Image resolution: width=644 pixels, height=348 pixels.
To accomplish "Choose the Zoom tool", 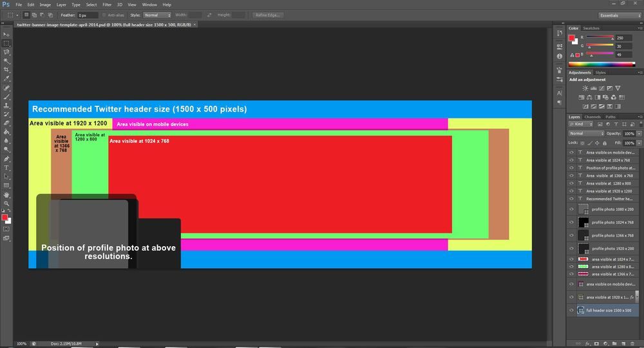I will point(6,204).
